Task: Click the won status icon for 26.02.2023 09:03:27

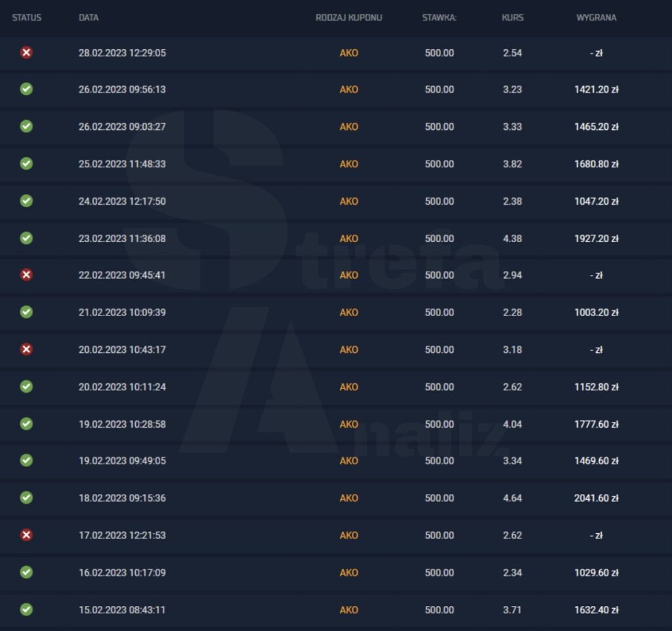Action: click(26, 127)
